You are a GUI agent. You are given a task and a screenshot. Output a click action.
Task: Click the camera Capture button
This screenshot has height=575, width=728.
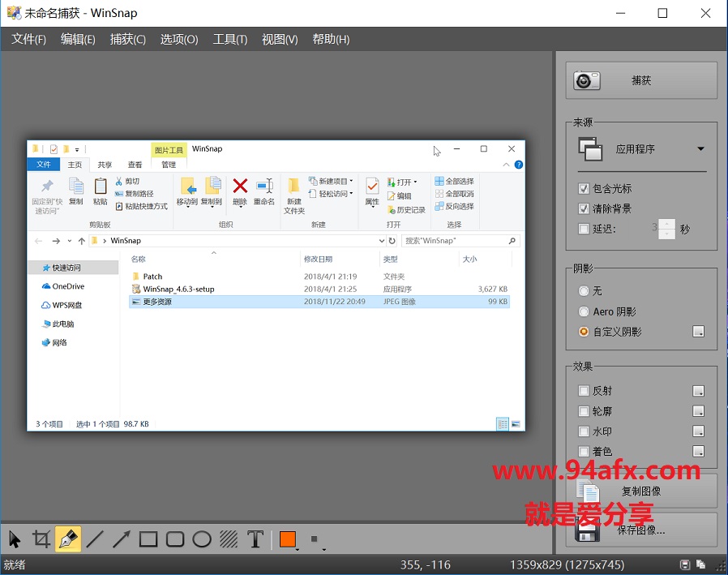[x=641, y=80]
